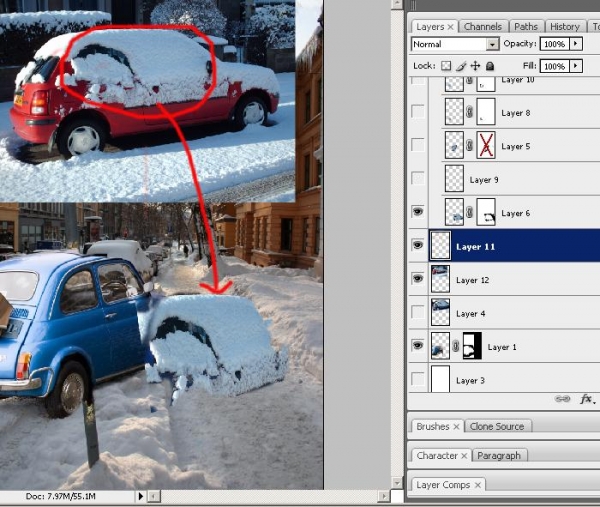Click the mask link icon on Layer 5
This screenshot has width=600, height=507.
470,145
